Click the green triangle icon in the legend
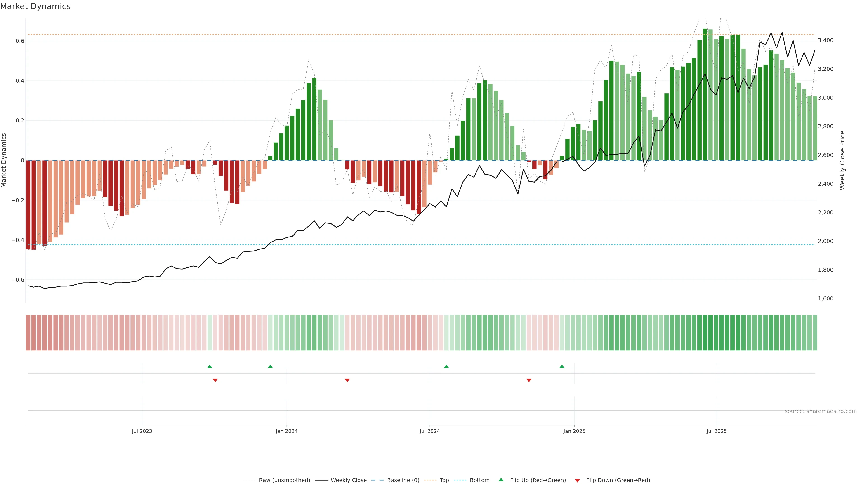The image size is (868, 488). tap(501, 480)
